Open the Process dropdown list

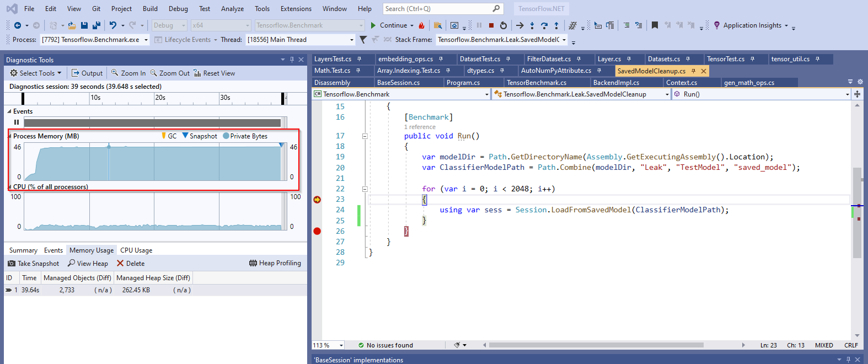tap(95, 40)
